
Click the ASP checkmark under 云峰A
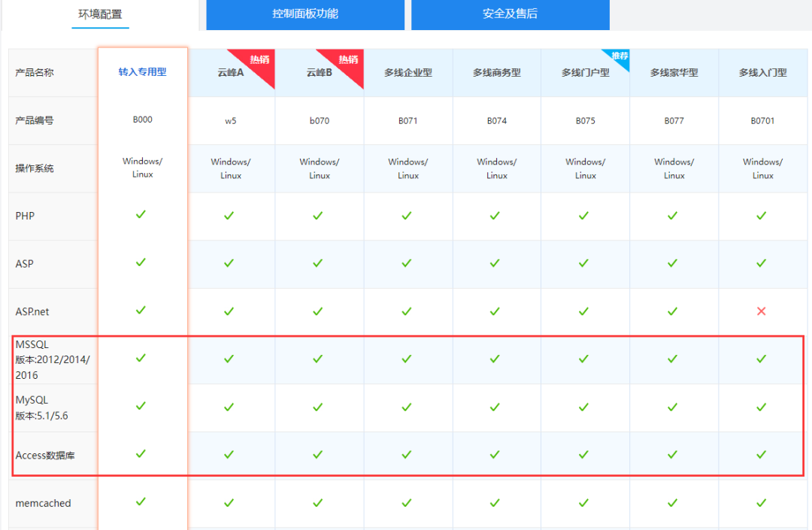pos(229,263)
